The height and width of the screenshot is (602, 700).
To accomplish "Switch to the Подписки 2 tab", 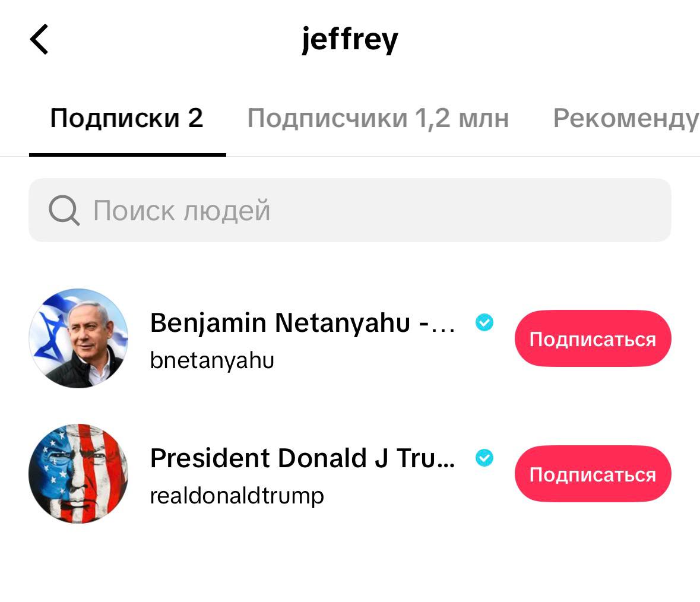I will pos(126,118).
